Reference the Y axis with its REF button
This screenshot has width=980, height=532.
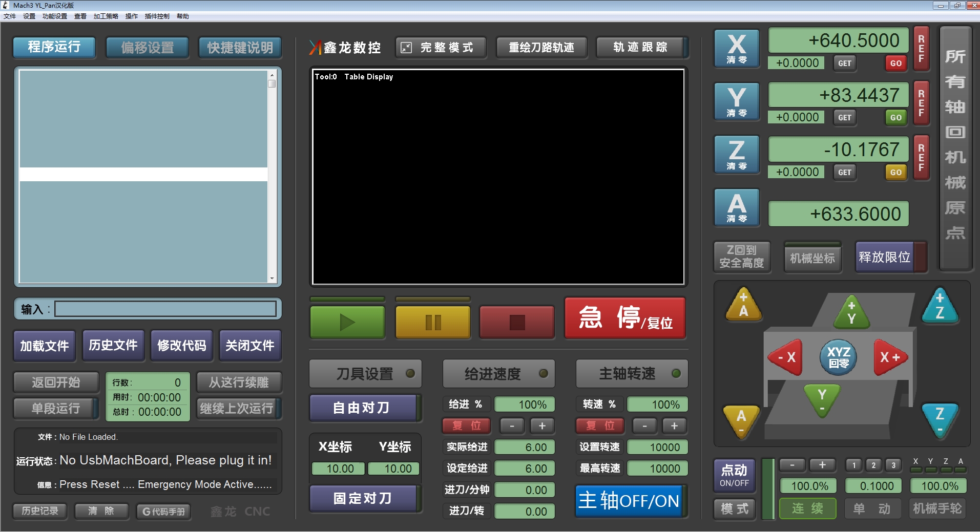coord(921,103)
